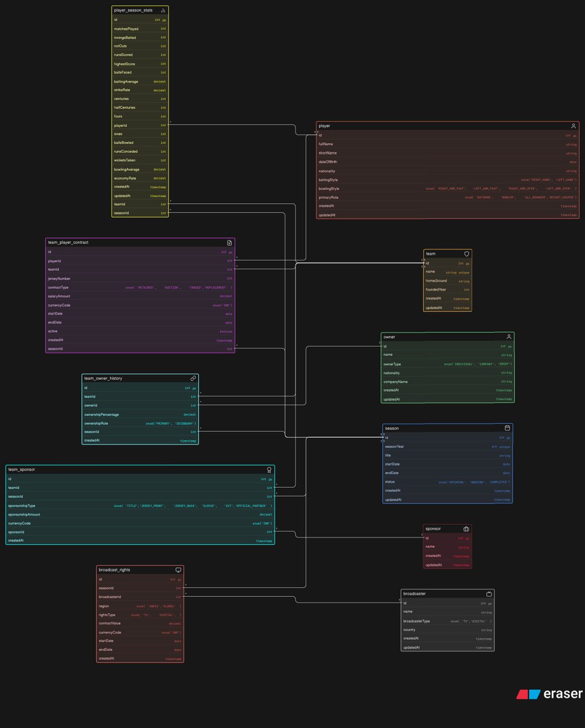This screenshot has height=728, width=585.
Task: Select the matchesPlayed field
Action: pyautogui.click(x=140, y=29)
